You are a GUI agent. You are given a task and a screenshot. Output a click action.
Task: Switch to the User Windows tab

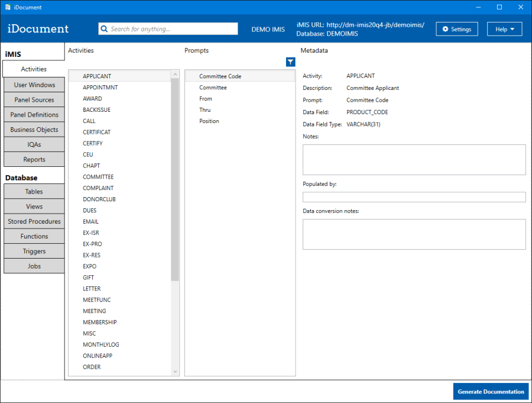[x=34, y=85]
